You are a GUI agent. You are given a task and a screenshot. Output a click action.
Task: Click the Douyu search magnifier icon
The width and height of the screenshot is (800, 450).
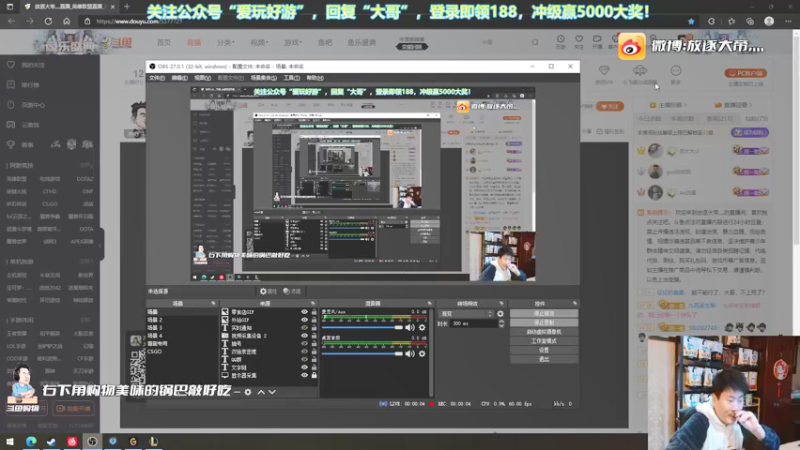pos(535,42)
